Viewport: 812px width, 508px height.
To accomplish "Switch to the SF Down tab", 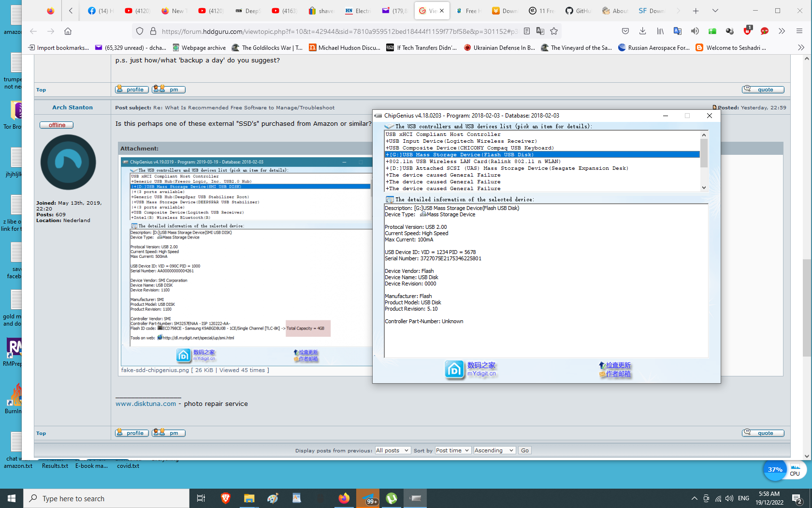I will click(652, 11).
